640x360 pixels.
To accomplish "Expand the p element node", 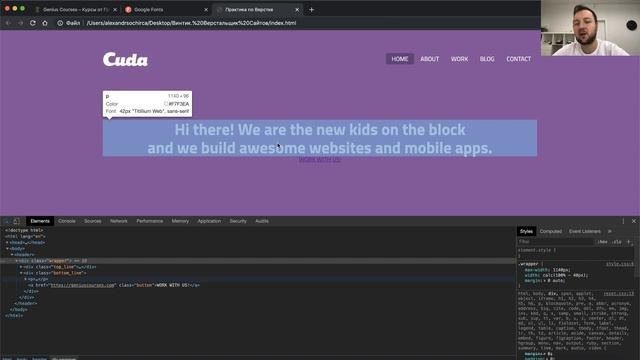I will click(26, 279).
